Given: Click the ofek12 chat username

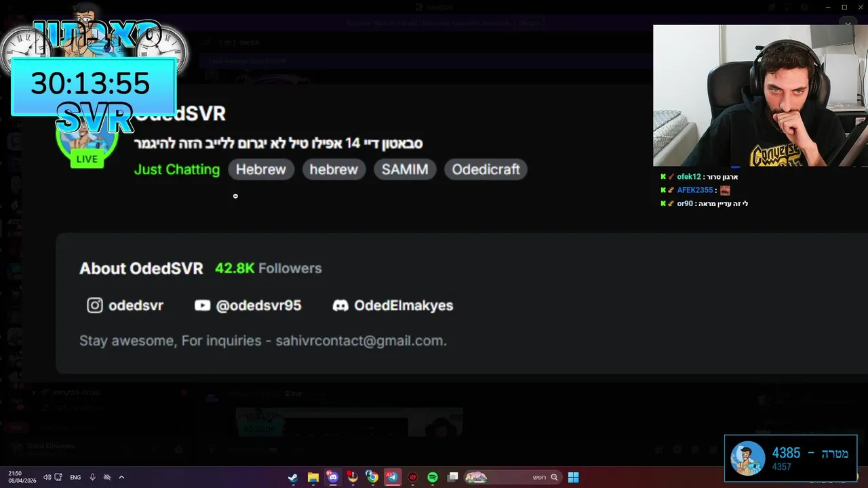Looking at the screenshot, I should pos(688,177).
